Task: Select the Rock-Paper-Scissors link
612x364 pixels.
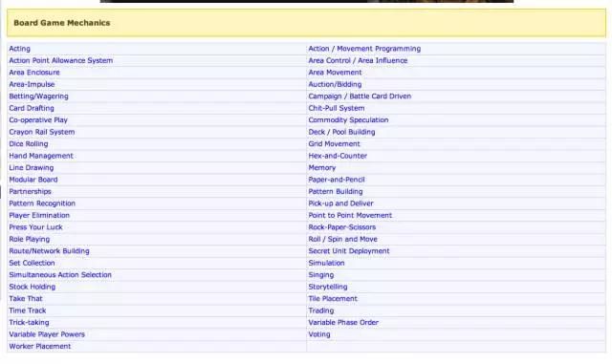Action: pyautogui.click(x=342, y=227)
